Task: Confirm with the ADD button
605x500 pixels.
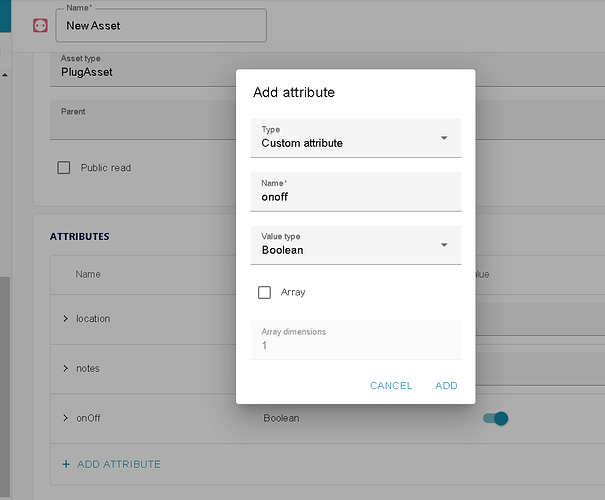Action: [446, 386]
